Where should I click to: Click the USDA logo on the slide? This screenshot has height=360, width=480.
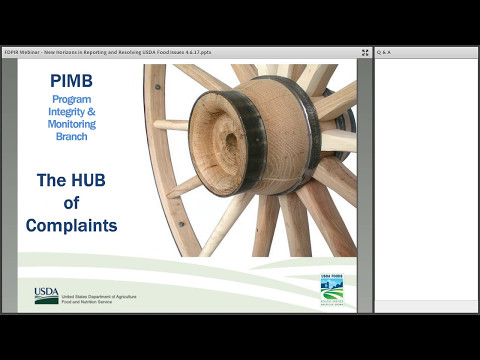click(x=46, y=296)
